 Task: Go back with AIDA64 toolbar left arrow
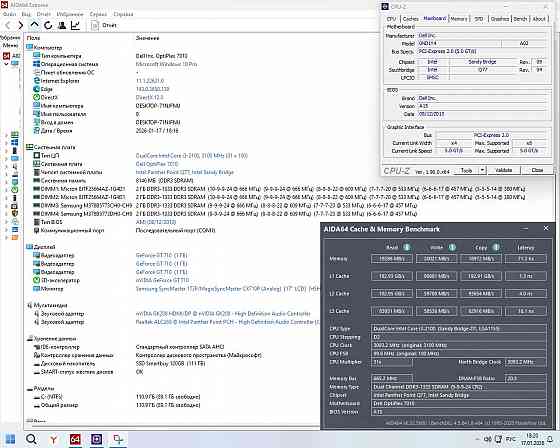8,25
